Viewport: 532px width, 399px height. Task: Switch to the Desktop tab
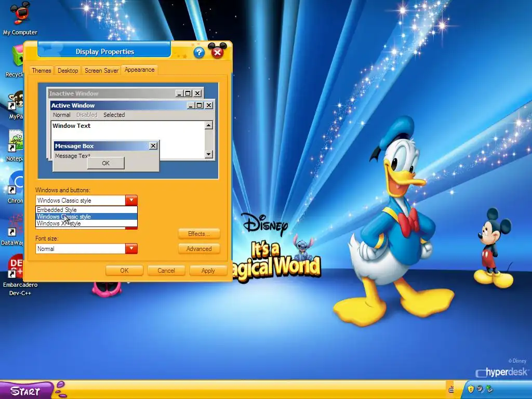(x=68, y=71)
